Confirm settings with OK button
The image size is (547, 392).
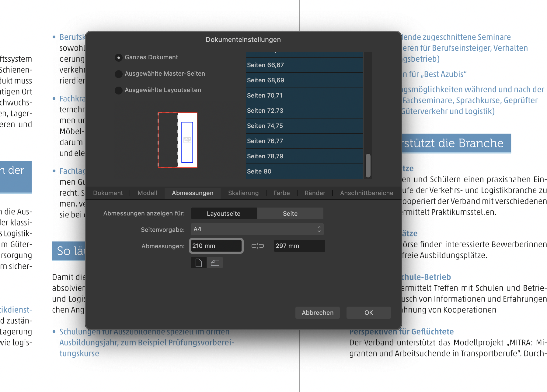(x=369, y=313)
